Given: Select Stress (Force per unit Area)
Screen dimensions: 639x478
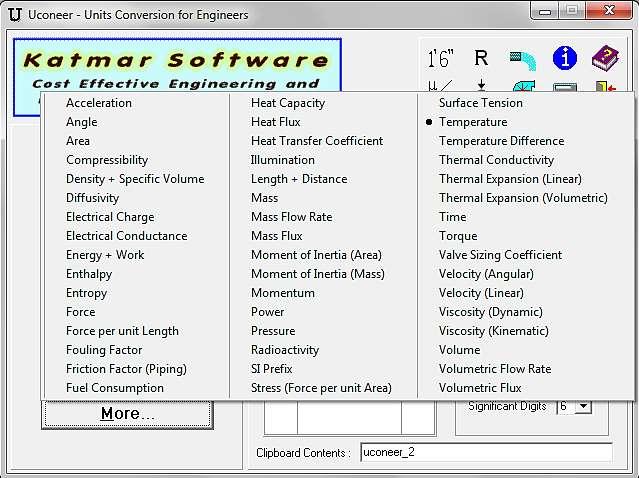Looking at the screenshot, I should click(x=322, y=388).
